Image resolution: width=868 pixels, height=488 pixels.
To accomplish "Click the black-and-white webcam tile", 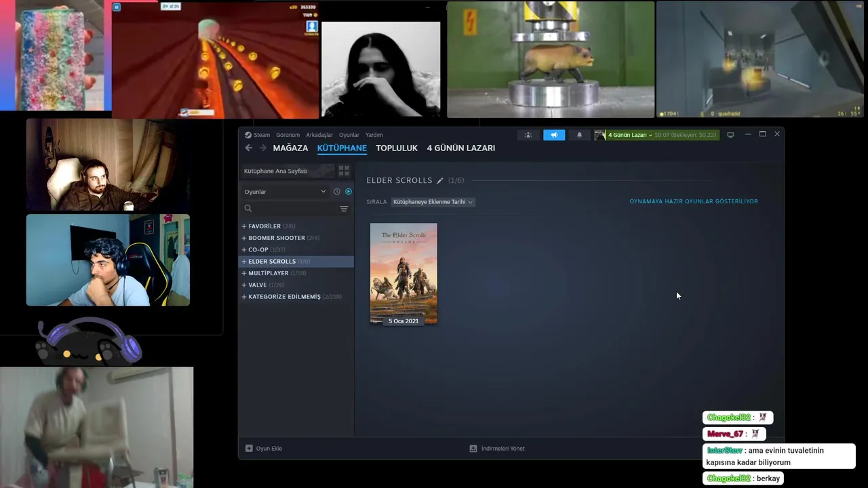I will 381,69.
